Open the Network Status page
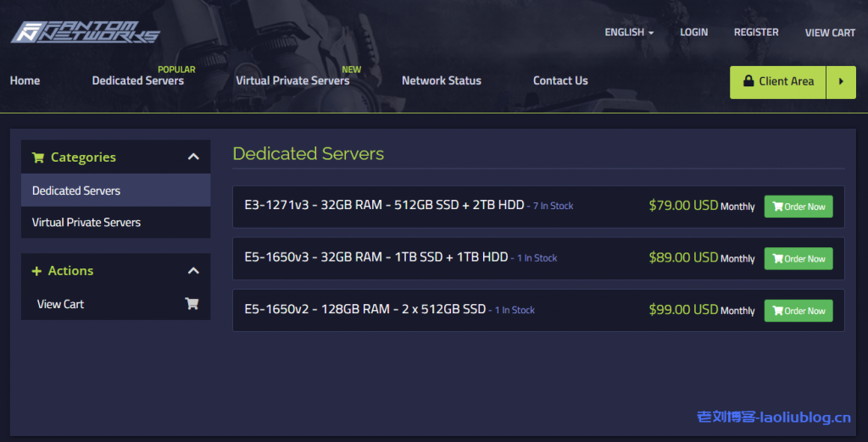 (x=441, y=80)
